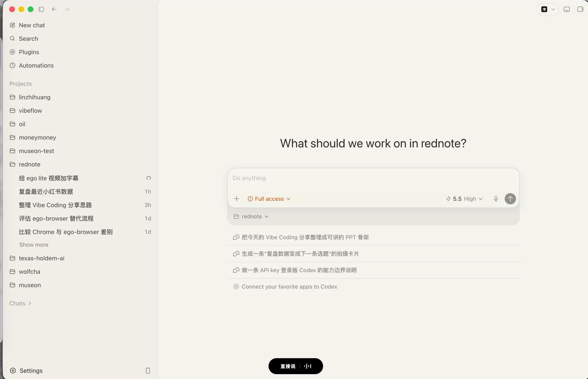Select Plugins in the sidebar
588x379 pixels.
[80, 52]
